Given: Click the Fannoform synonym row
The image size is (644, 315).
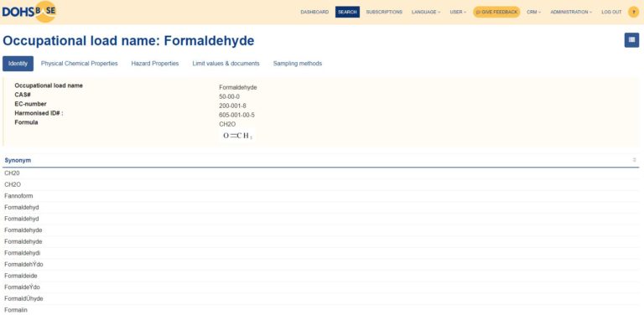Looking at the screenshot, I should pos(321,196).
